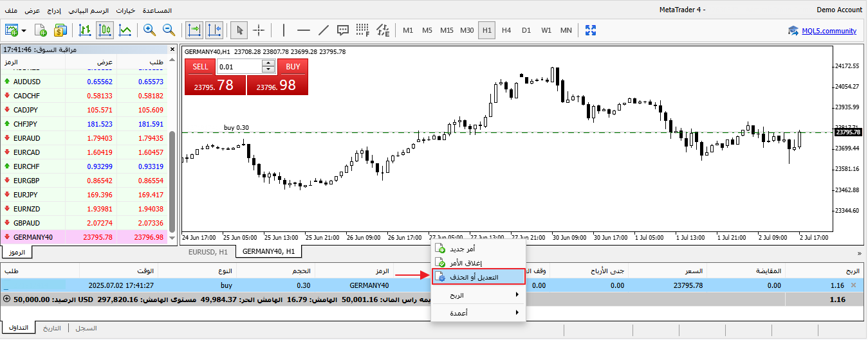The height and width of the screenshot is (340, 868).
Task: Open the 'خيارات' menu
Action: 125,10
